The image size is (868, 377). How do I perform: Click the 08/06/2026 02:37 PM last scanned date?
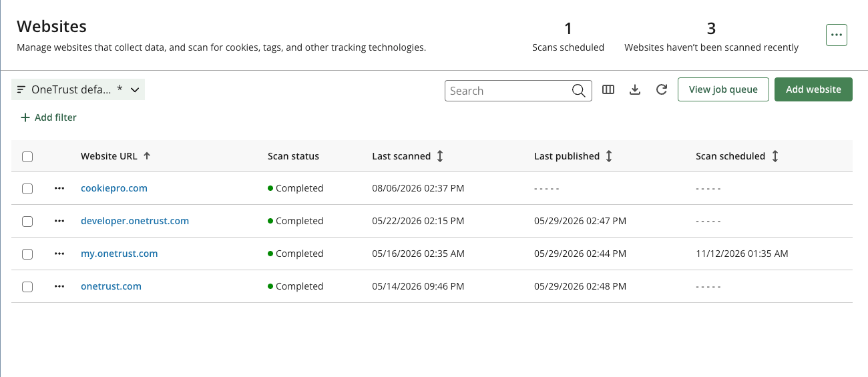coord(418,188)
